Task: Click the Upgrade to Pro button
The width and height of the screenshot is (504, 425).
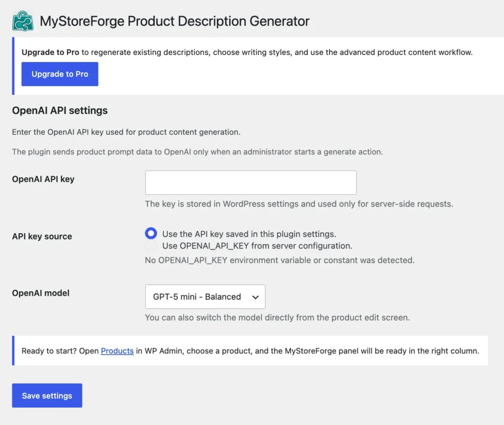Action: point(60,74)
